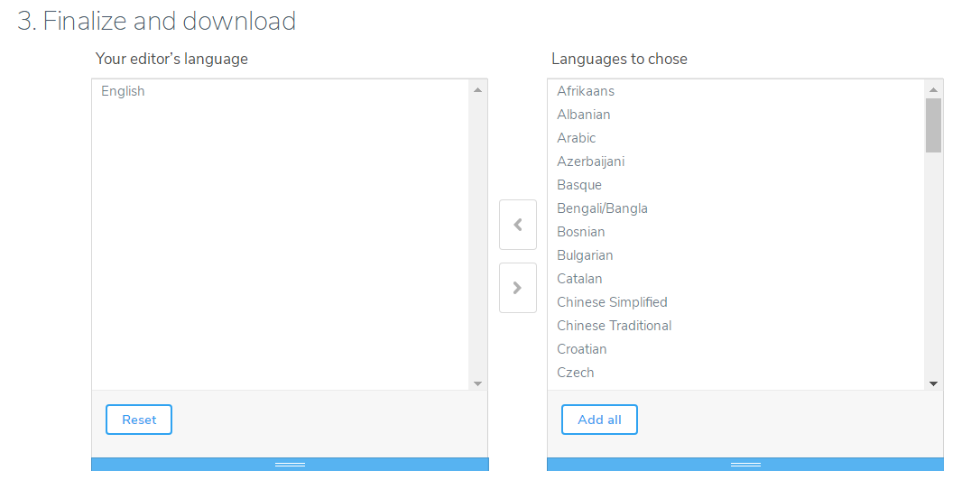Viewport: 980px width, 480px height.
Task: Click editor's language list scroll down arrow
Action: (477, 383)
